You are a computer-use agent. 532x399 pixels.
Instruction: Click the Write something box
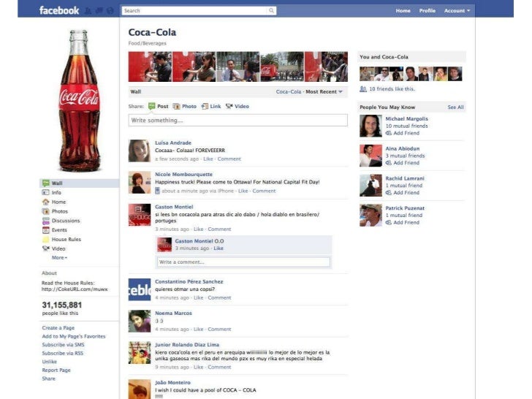click(237, 121)
